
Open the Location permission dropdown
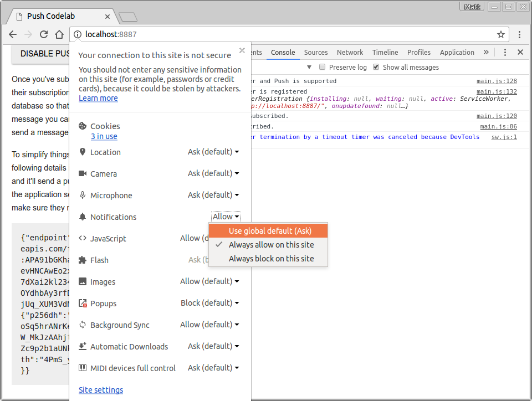(x=213, y=152)
